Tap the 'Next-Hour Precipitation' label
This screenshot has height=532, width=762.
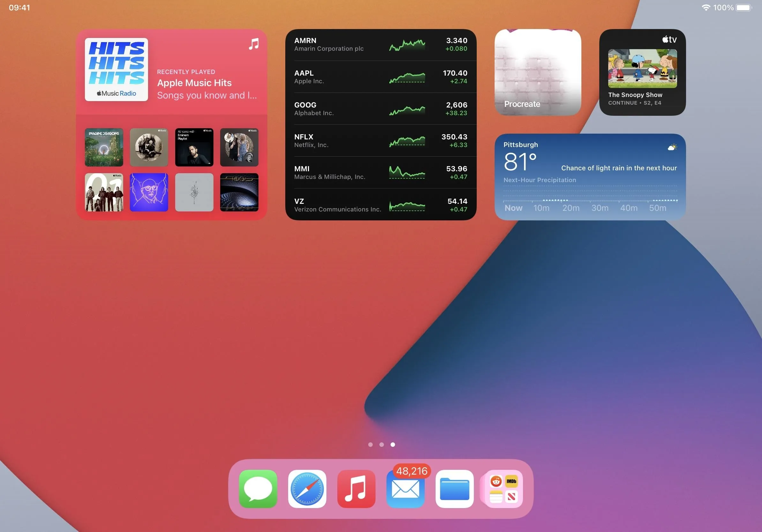[540, 180]
